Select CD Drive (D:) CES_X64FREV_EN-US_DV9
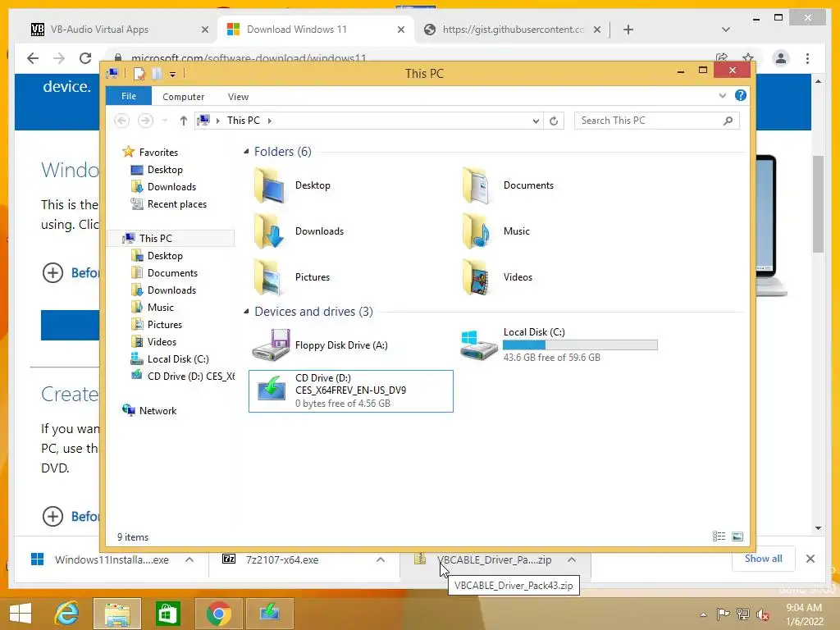 (351, 391)
